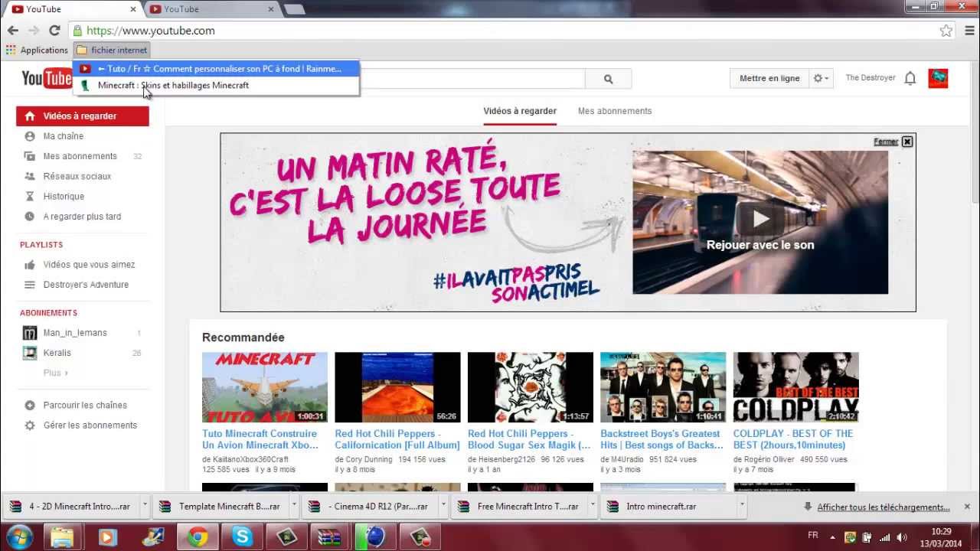Viewport: 980px width, 551px height.
Task: Click the volume speaker tray icon
Action: pos(902,537)
